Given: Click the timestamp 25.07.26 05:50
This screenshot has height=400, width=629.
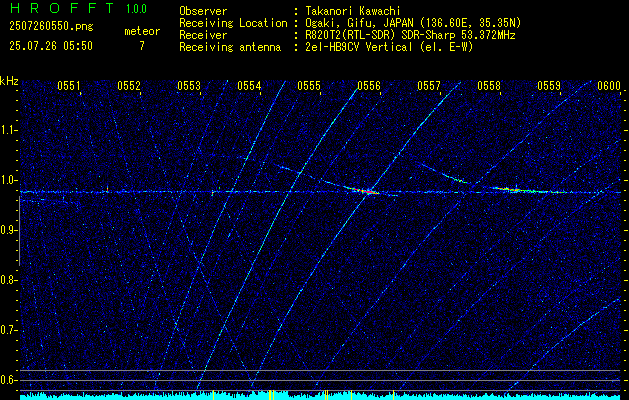Looking at the screenshot, I should tap(51, 46).
